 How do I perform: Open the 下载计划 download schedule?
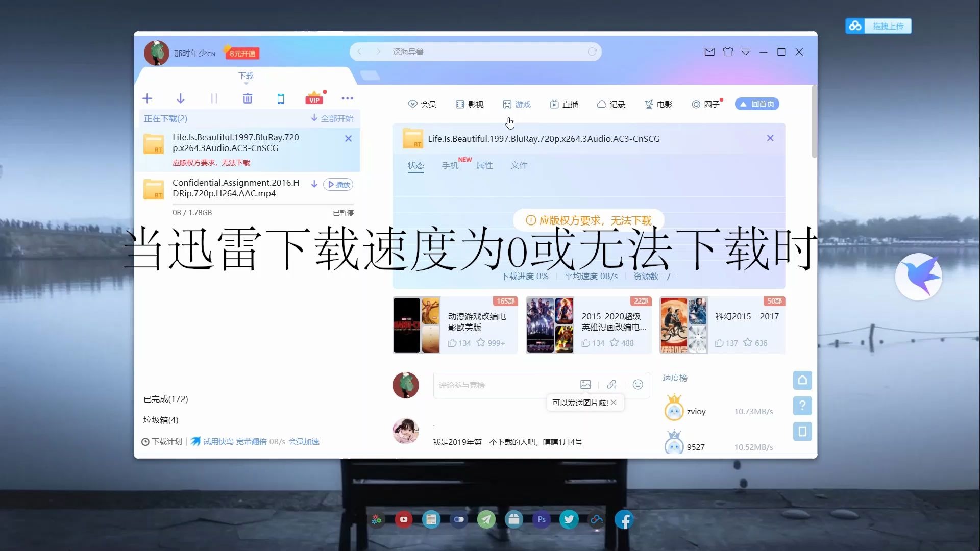[x=162, y=442]
